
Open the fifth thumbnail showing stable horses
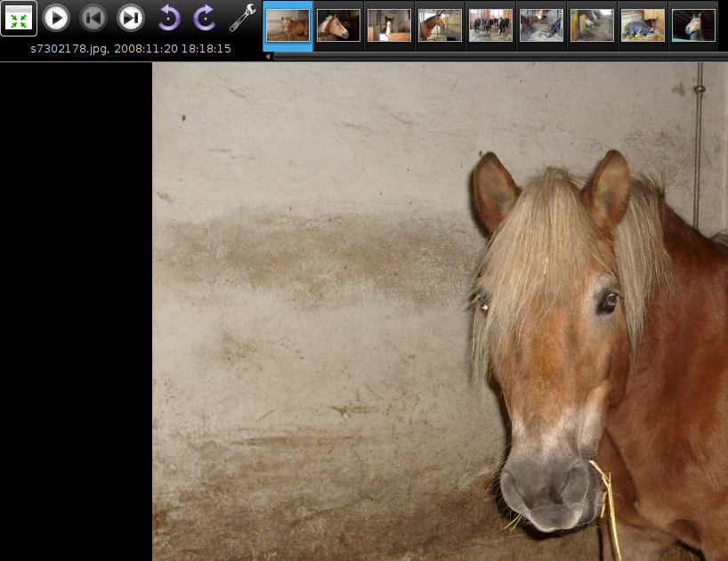(x=490, y=26)
